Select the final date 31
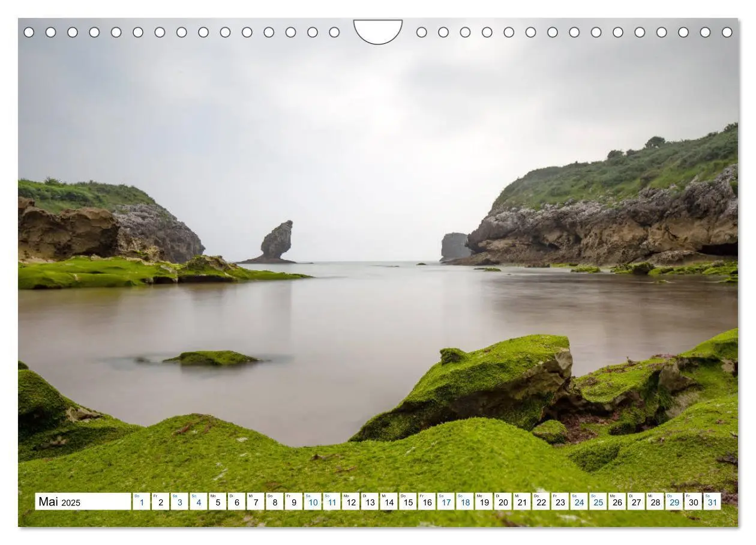The width and height of the screenshot is (756, 545). [713, 502]
